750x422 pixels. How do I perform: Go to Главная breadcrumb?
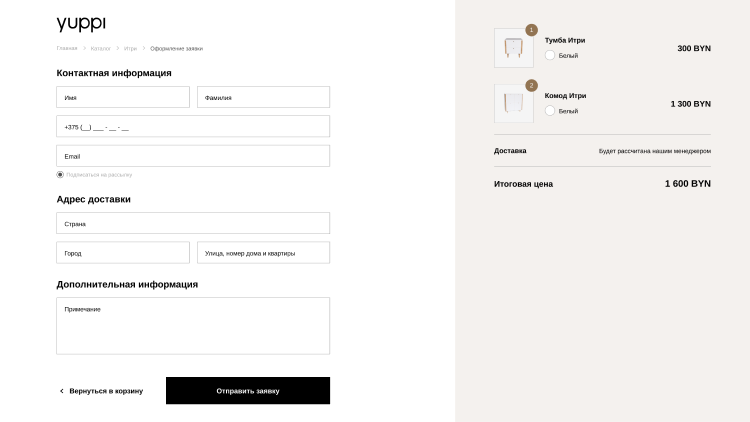pos(67,48)
